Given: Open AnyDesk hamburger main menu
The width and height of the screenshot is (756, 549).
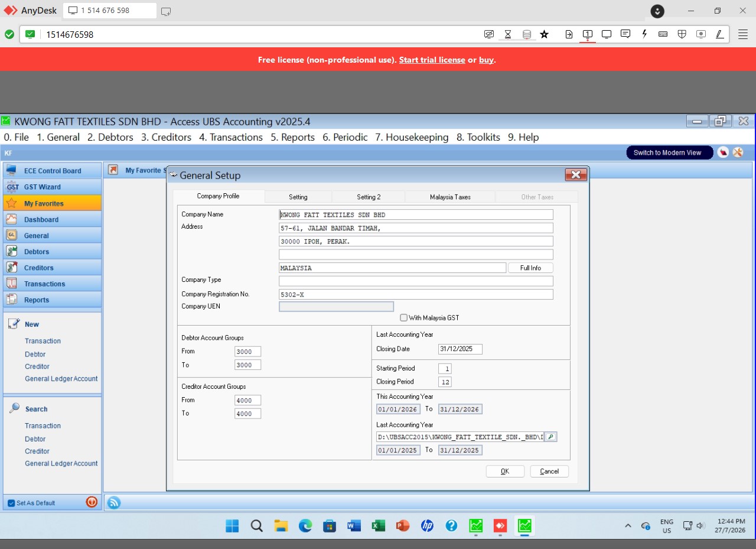Looking at the screenshot, I should coord(743,34).
